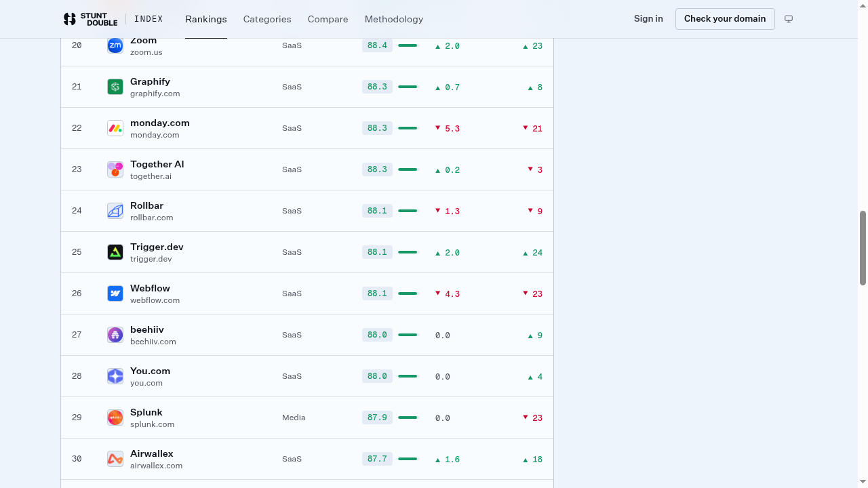This screenshot has width=868, height=488.
Task: Open the Rankings tab
Action: pyautogui.click(x=206, y=19)
